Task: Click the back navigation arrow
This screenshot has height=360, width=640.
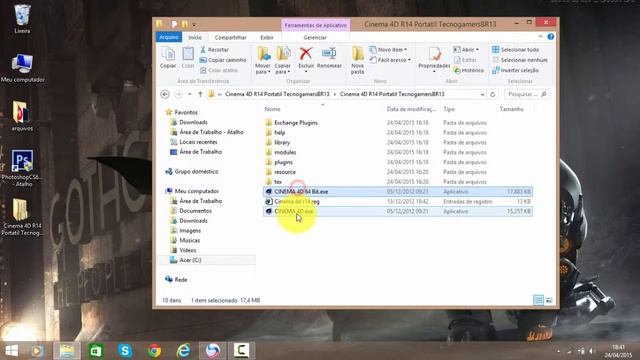Action: (x=165, y=94)
